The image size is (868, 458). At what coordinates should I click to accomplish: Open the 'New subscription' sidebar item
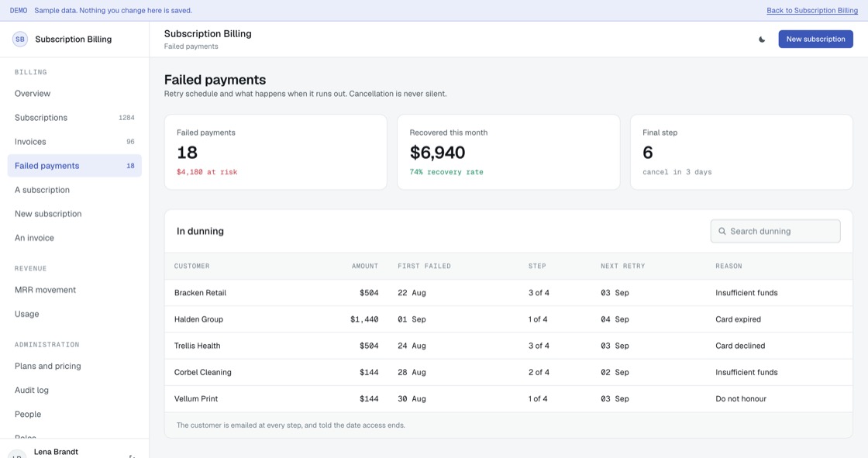point(74,214)
